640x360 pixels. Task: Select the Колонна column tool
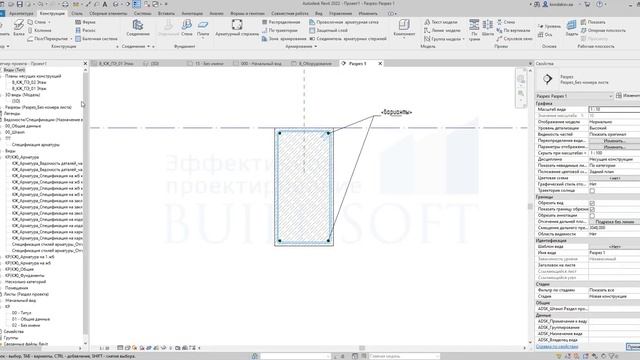pyautogui.click(x=39, y=30)
